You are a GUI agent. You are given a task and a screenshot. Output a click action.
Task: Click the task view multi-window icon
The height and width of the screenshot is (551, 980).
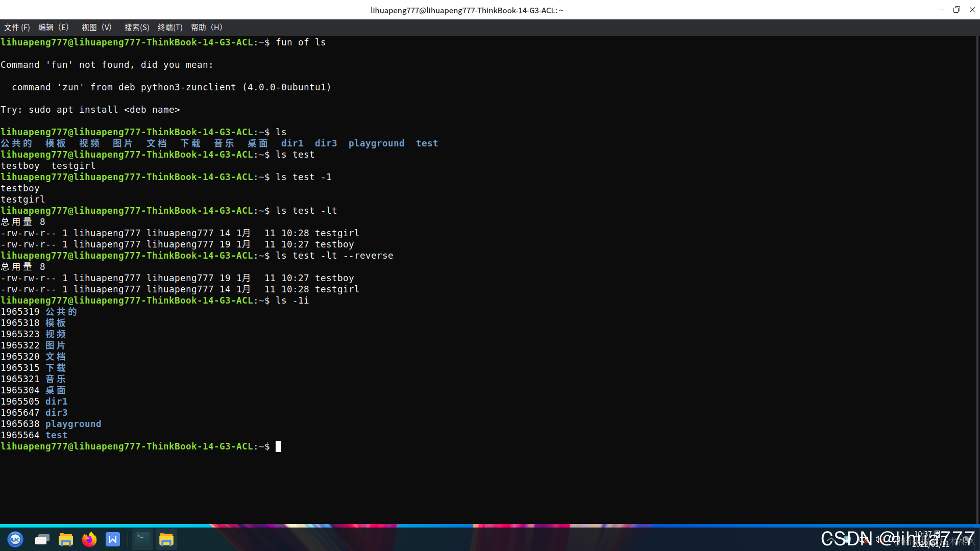[x=42, y=539]
